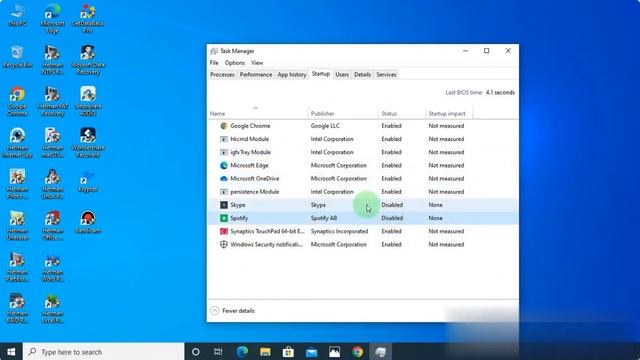Click 'Synaptics TouchPad 64-bit E...' name text
The width and height of the screenshot is (640, 360).
pyautogui.click(x=267, y=231)
